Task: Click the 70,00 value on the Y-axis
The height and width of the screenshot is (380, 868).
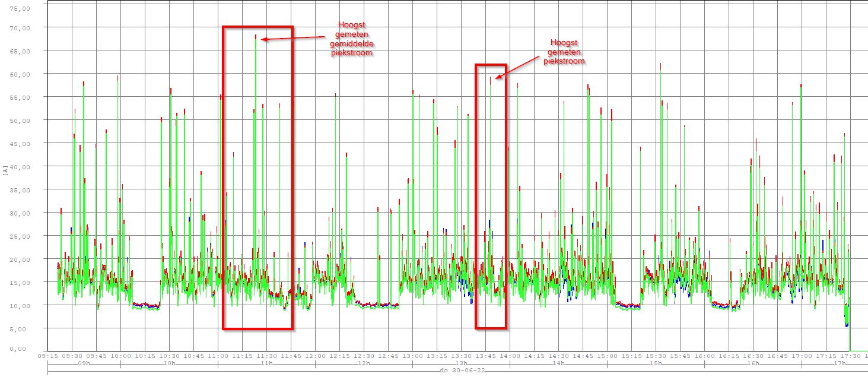Action: (23, 28)
